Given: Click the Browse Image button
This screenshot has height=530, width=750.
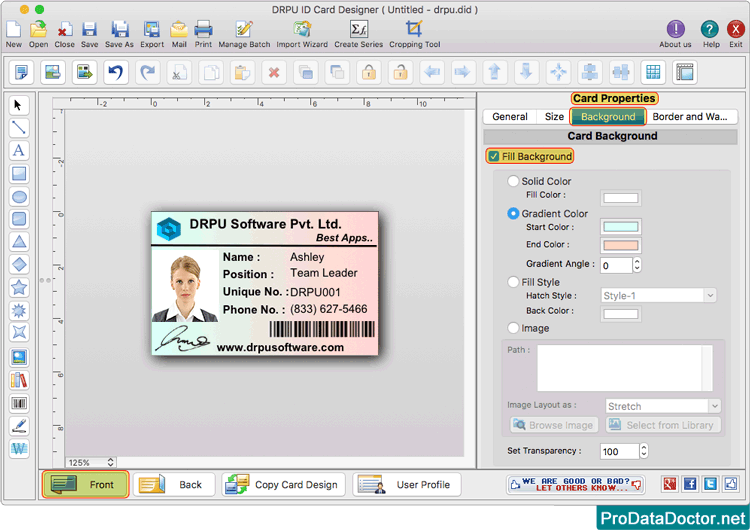Looking at the screenshot, I should point(554,425).
